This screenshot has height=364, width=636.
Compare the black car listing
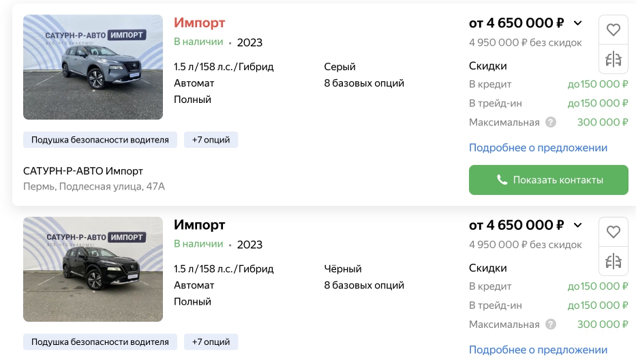(614, 261)
